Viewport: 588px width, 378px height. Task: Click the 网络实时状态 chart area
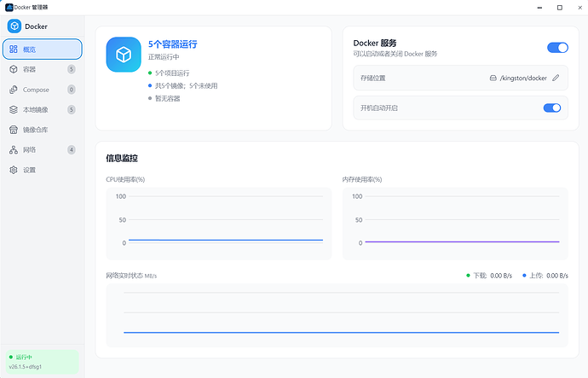(x=337, y=316)
